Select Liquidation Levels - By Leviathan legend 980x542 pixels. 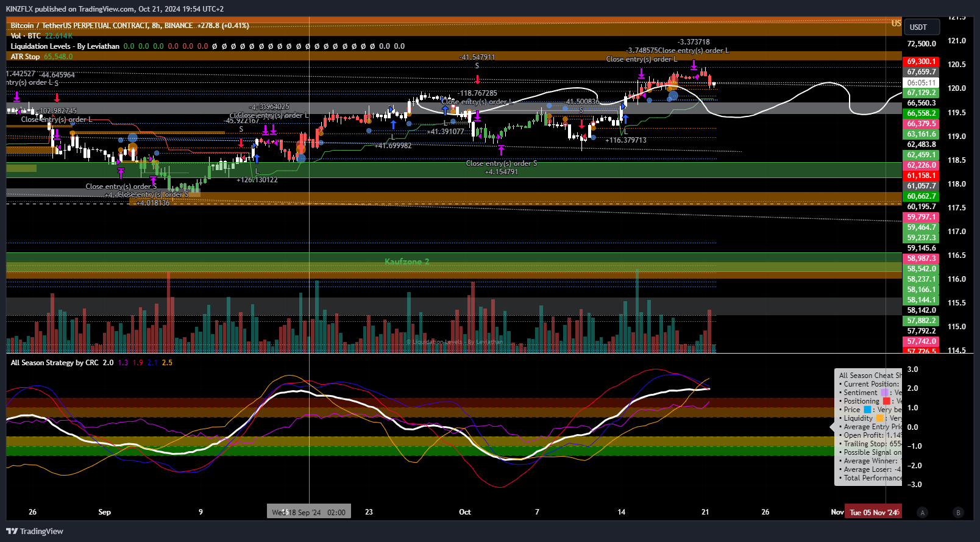[65, 46]
